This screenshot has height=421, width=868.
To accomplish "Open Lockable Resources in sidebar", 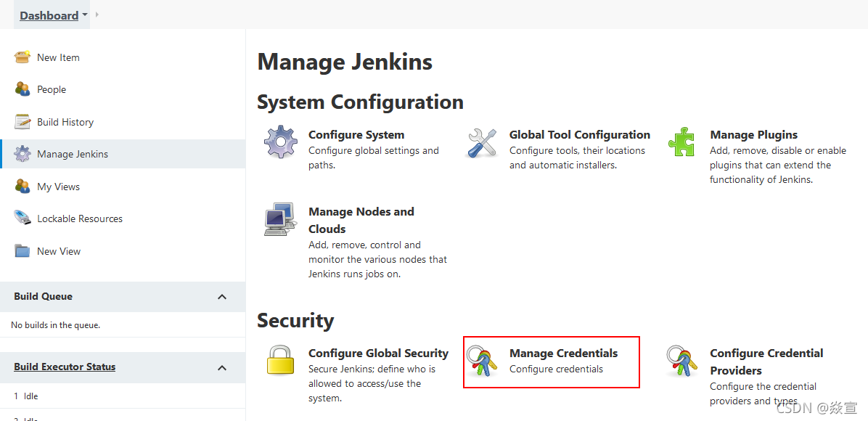I will (80, 218).
